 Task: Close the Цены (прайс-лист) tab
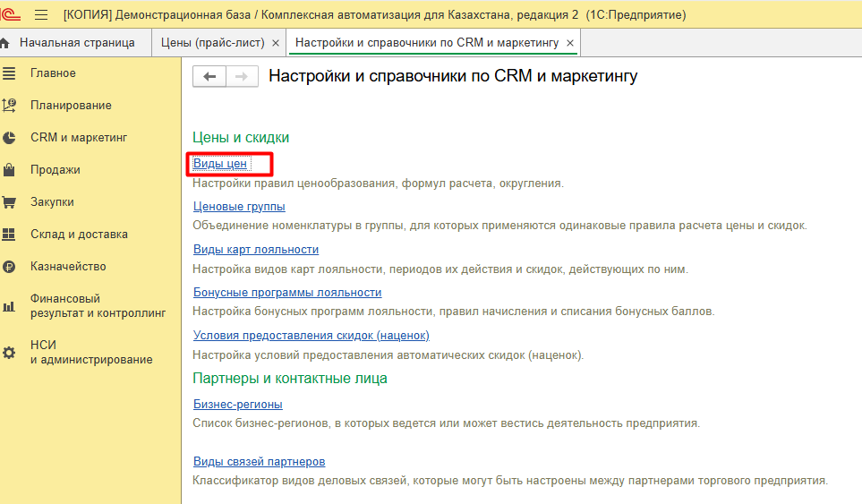[x=275, y=43]
